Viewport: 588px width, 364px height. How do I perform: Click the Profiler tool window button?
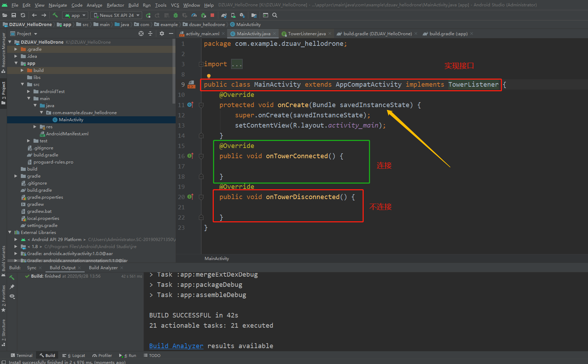click(x=102, y=356)
